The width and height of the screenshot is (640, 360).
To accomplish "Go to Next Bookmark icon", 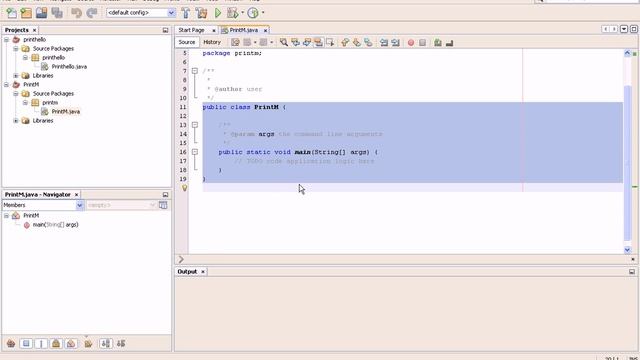I will (357, 42).
